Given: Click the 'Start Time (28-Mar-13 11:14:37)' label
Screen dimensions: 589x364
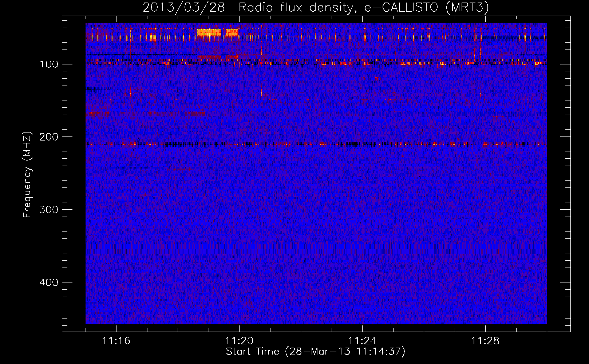Looking at the screenshot, I should [x=316, y=352].
